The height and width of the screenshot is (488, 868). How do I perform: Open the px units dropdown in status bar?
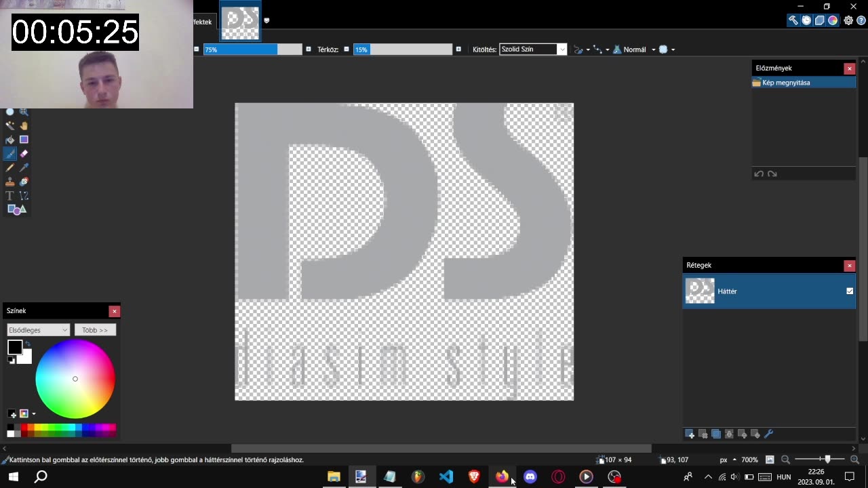tap(728, 460)
